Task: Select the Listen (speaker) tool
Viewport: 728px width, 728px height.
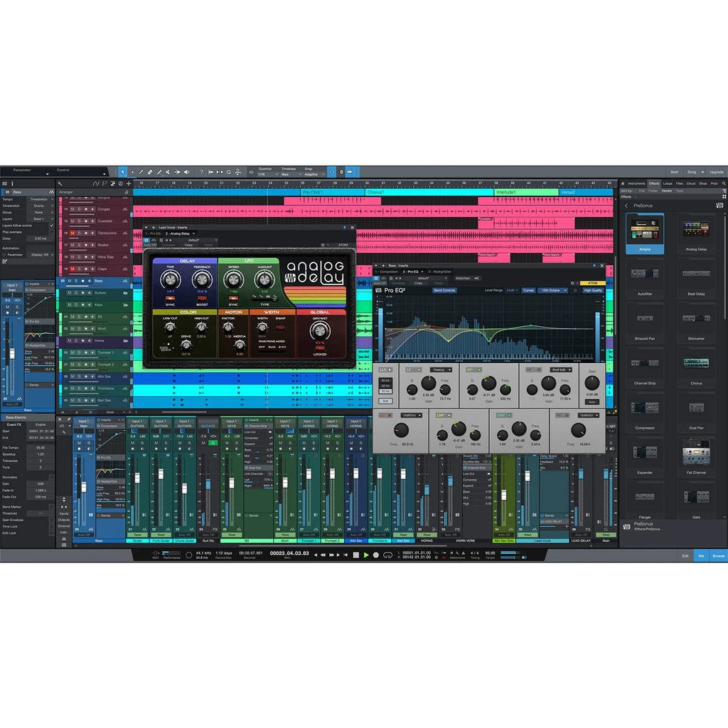Action: pyautogui.click(x=186, y=172)
